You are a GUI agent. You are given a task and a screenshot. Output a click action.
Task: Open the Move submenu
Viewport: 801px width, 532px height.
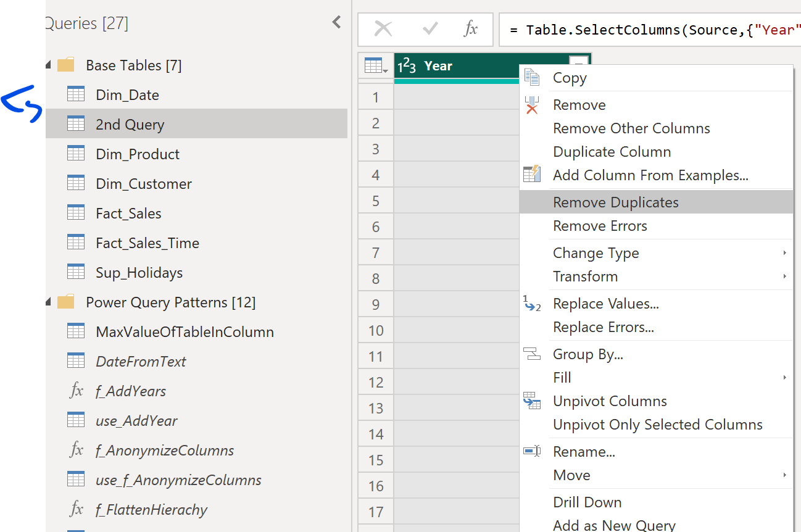tap(656, 475)
